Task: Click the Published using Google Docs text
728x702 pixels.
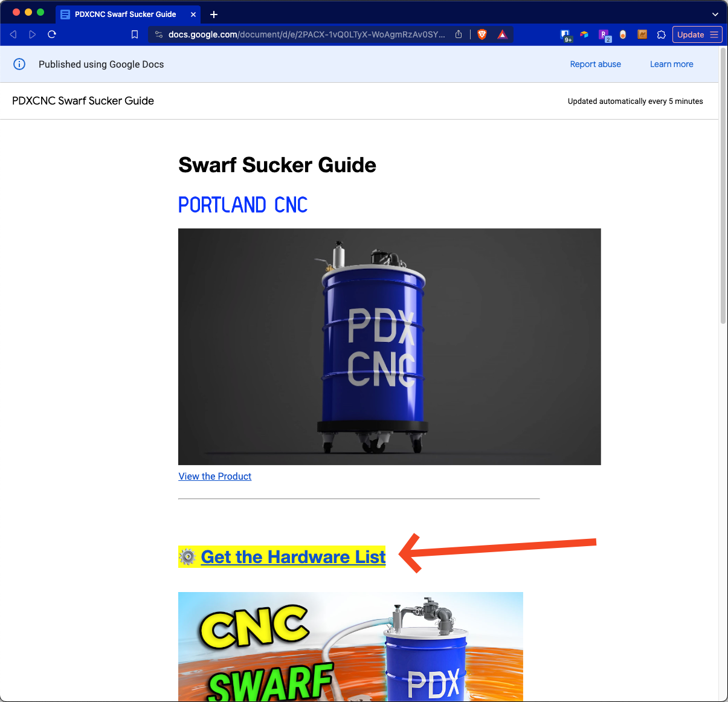Action: coord(101,64)
